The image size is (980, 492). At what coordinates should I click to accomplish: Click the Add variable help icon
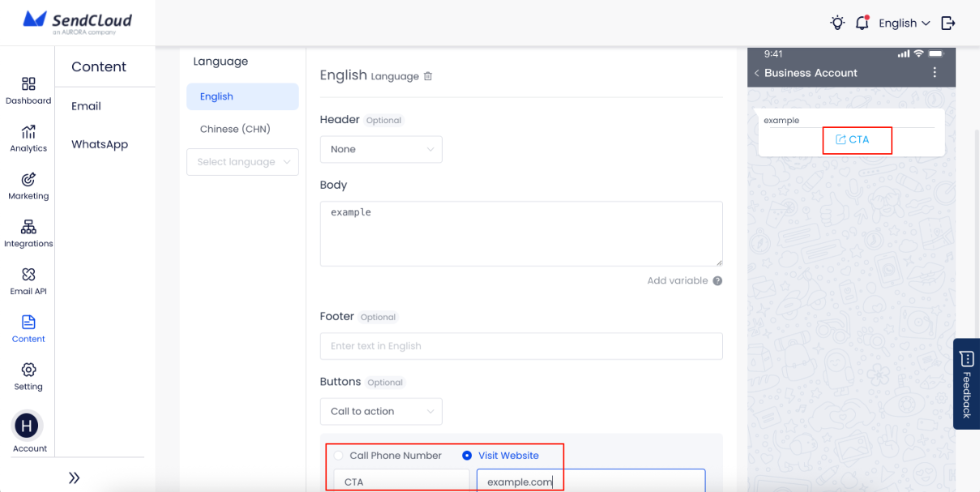pos(717,280)
